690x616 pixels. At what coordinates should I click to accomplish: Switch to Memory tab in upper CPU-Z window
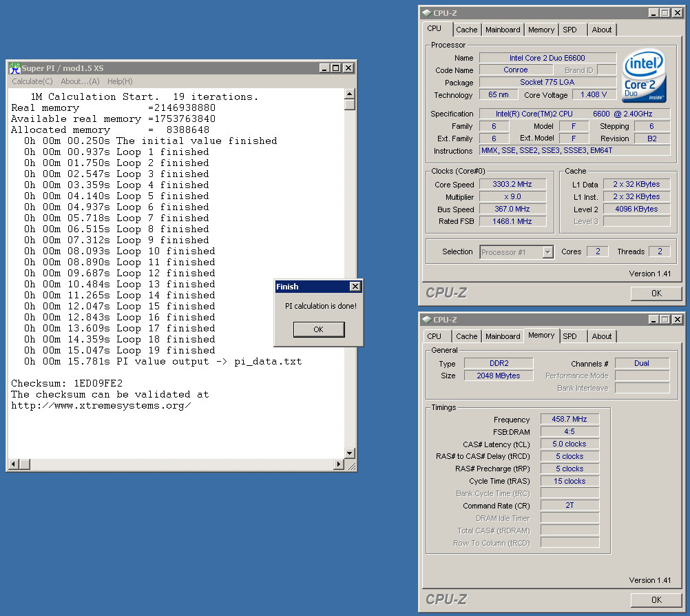(x=541, y=30)
